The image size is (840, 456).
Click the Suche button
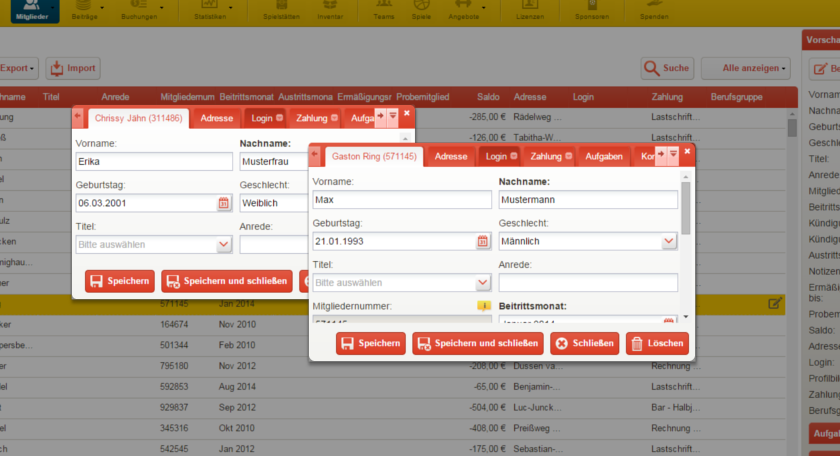point(667,68)
